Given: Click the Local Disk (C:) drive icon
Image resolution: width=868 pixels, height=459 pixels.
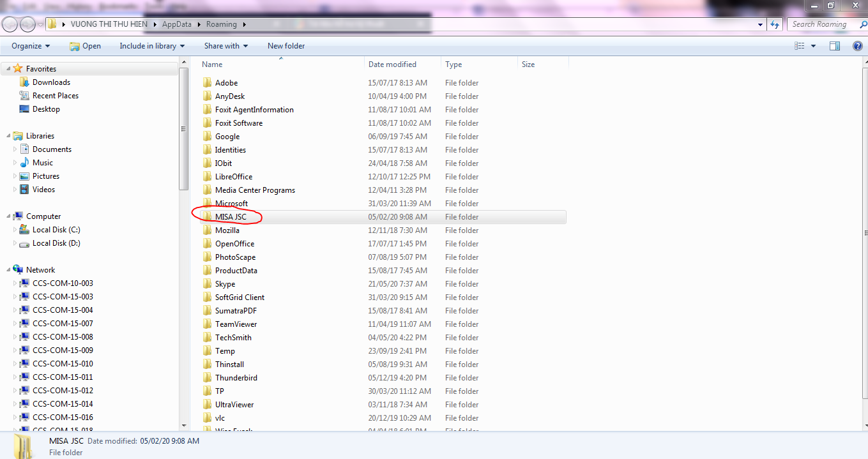Looking at the screenshot, I should (24, 230).
